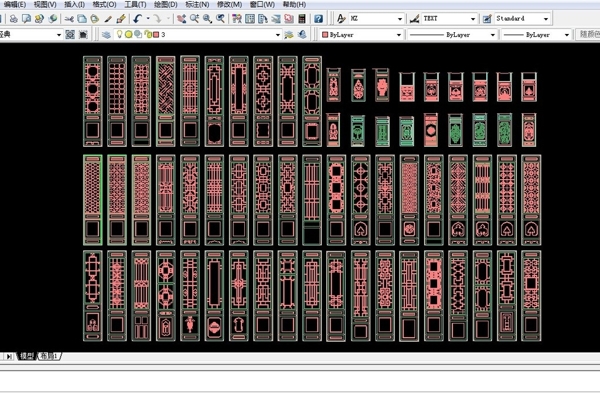Click the Print Preview icon
Image resolution: width=600 pixels, height=397 pixels.
tap(26, 18)
